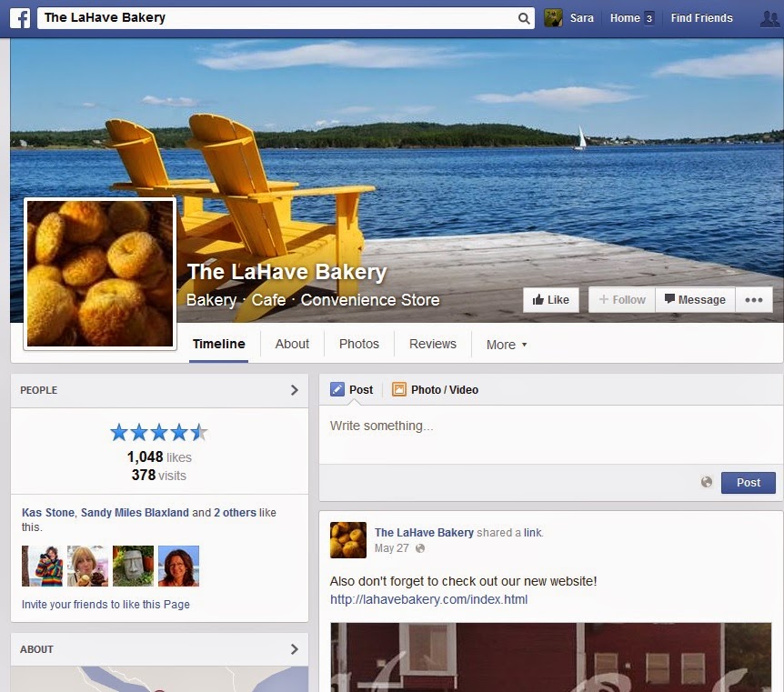Click the May 27 post privacy globe
784x692 pixels.
[420, 548]
